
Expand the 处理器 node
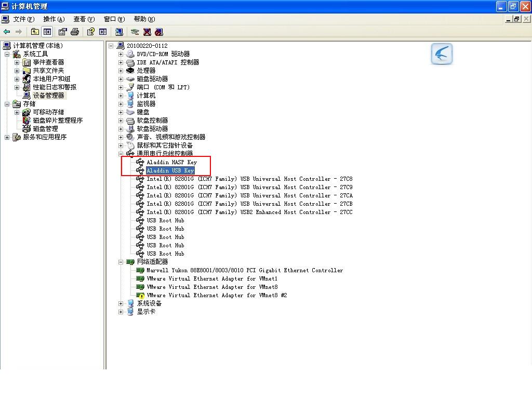pos(121,71)
